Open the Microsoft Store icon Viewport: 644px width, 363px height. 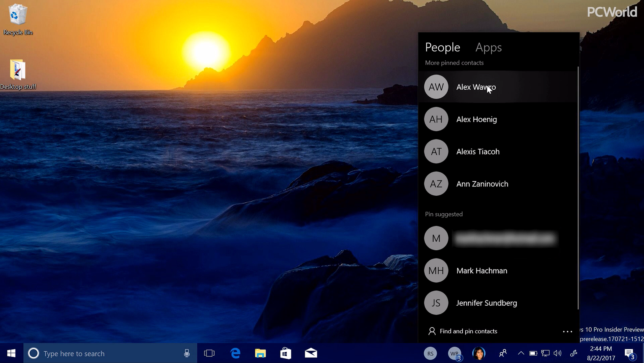coord(285,353)
